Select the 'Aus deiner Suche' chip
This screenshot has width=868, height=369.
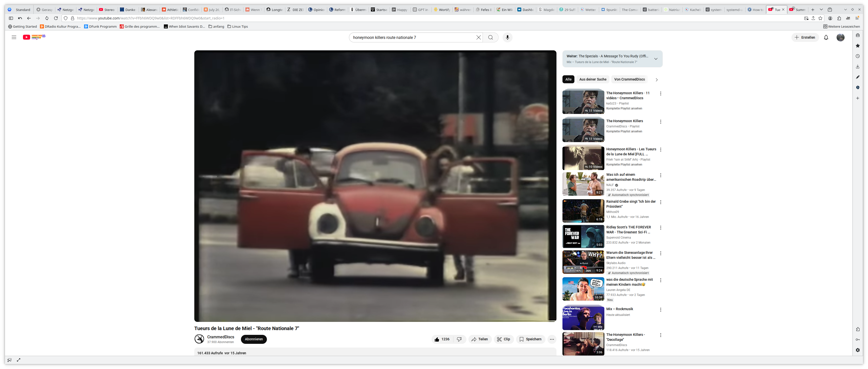(x=592, y=80)
